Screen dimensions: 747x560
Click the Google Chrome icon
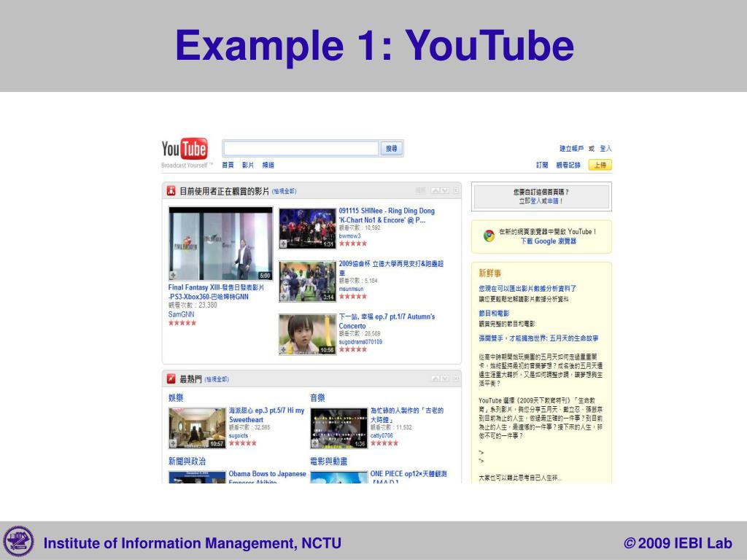[489, 236]
